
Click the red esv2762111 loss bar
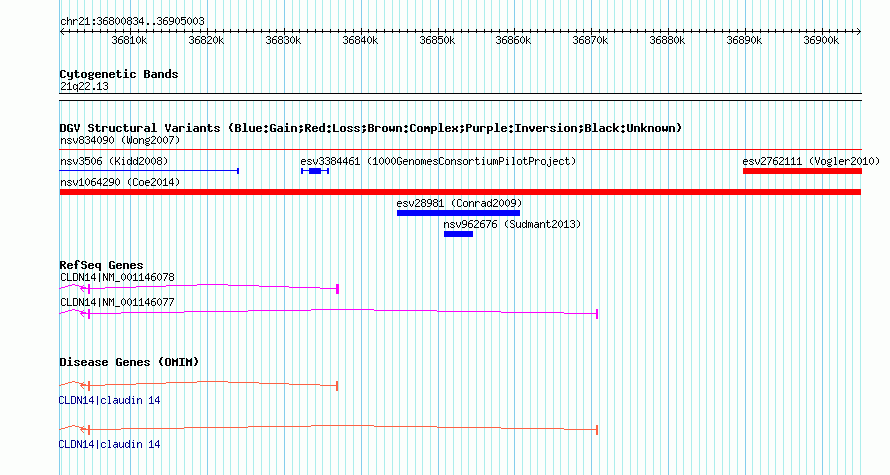(x=802, y=171)
